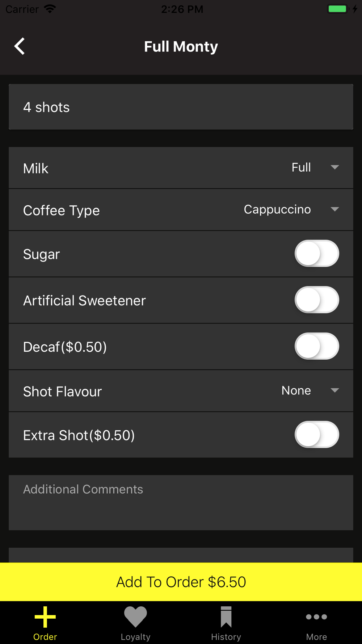Viewport: 362px width, 644px height.
Task: Select the 4 shots option row
Action: point(181,107)
